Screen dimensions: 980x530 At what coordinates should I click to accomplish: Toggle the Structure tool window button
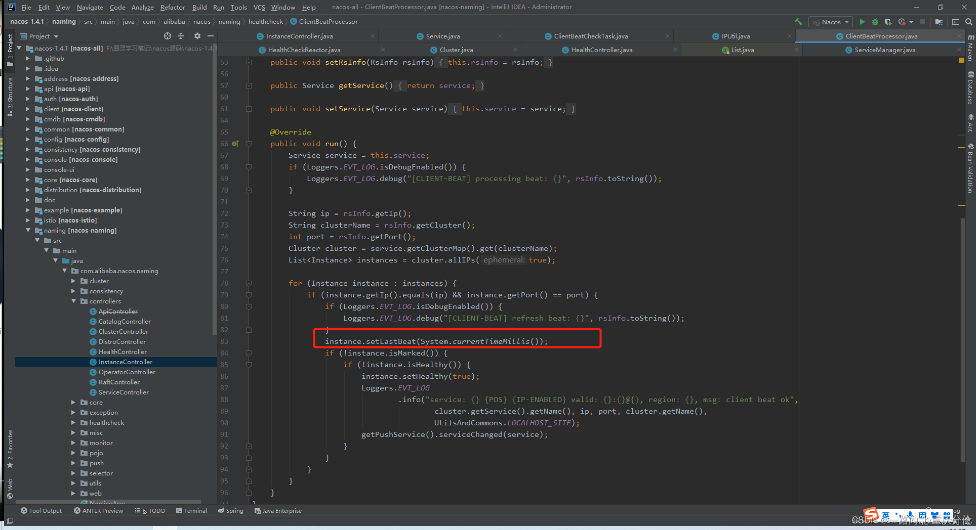point(10,96)
